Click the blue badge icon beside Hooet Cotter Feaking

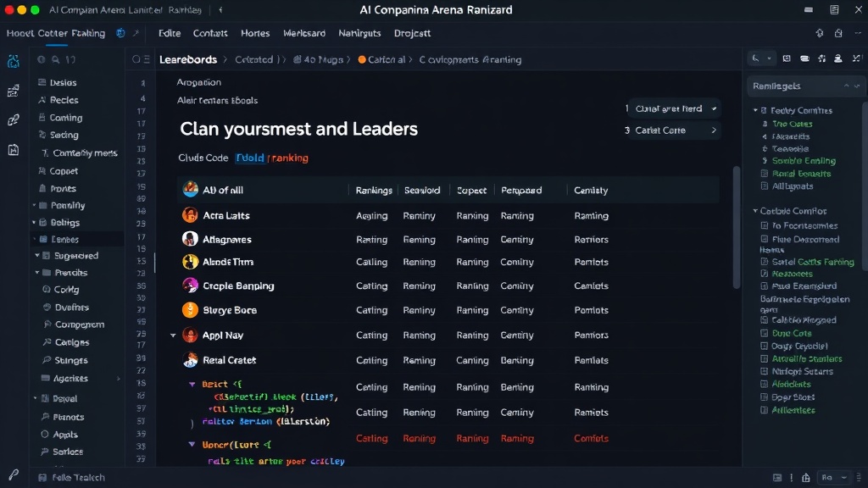(x=120, y=33)
